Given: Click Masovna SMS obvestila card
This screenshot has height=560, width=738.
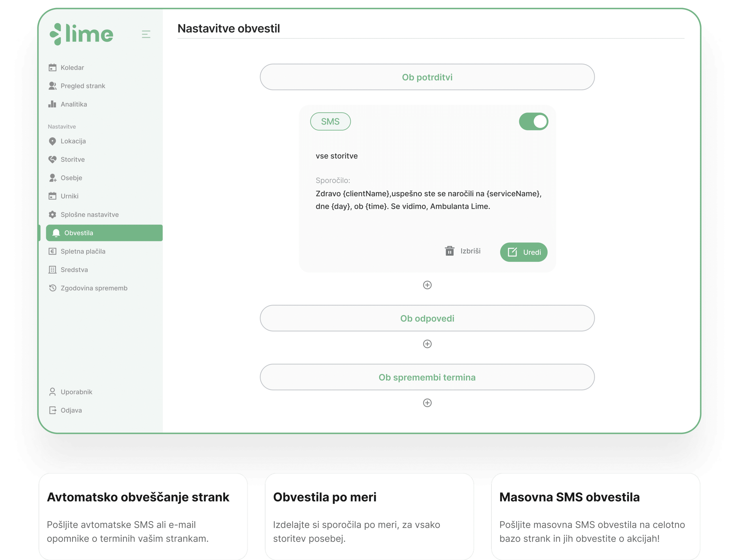Looking at the screenshot, I should click(x=596, y=517).
